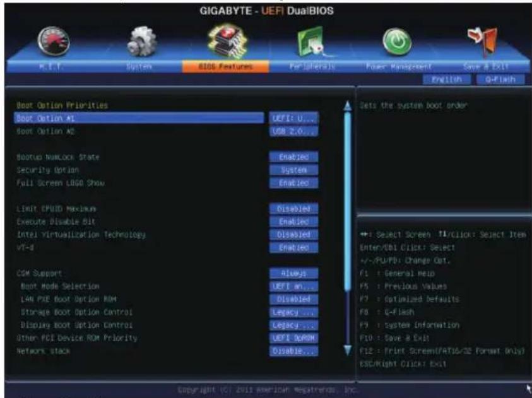
Task: Click the F7 Optimized Defaults help line
Action: 410,300
